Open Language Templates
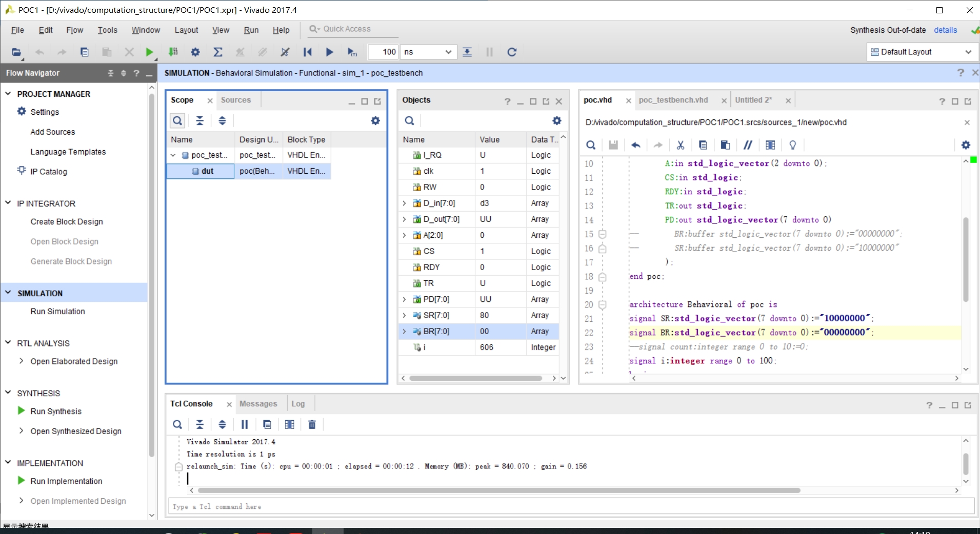 point(68,152)
